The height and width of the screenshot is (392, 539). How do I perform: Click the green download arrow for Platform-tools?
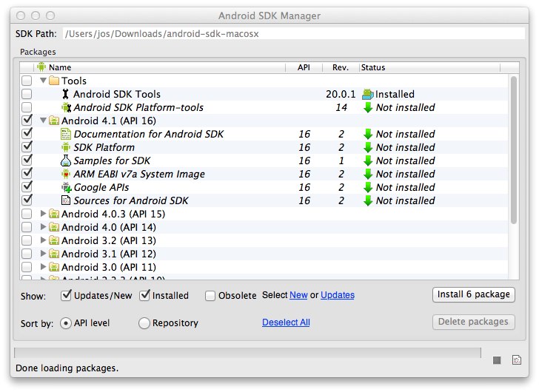pos(368,107)
